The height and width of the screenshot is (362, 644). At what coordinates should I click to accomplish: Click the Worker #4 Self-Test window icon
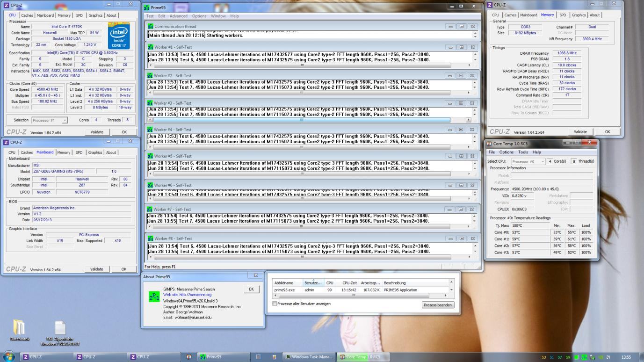coord(150,130)
